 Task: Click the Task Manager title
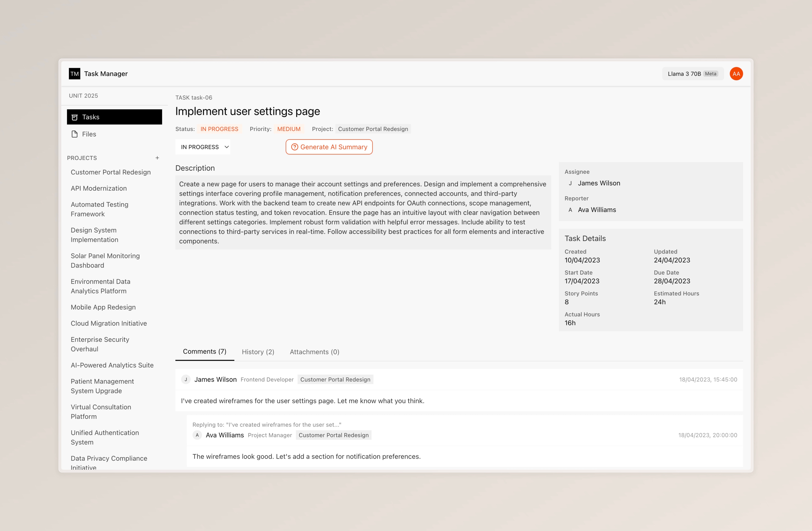point(106,74)
